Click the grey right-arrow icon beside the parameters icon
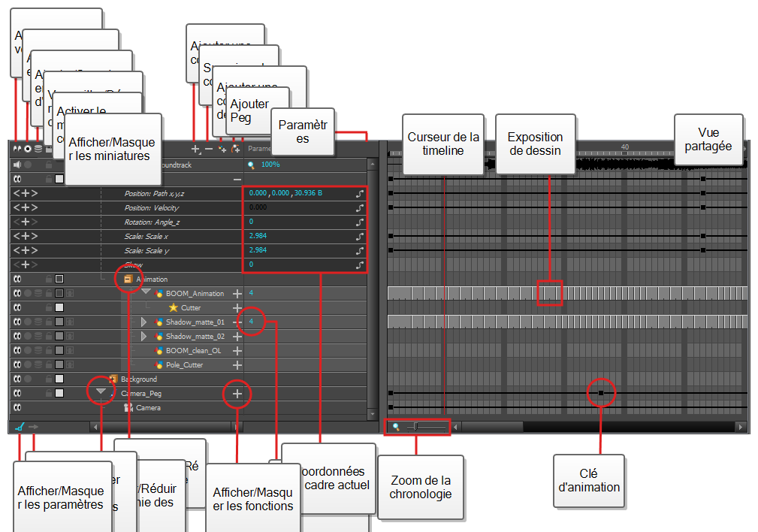The width and height of the screenshot is (758, 532). click(33, 427)
